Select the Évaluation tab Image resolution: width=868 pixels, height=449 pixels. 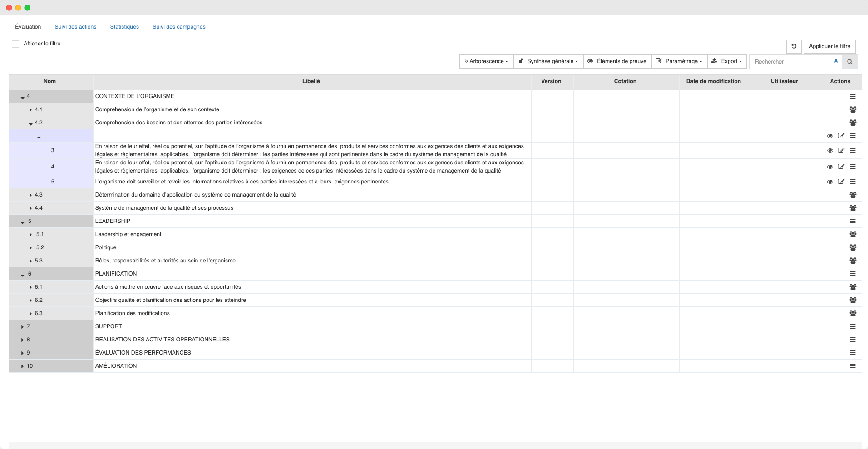click(x=28, y=27)
